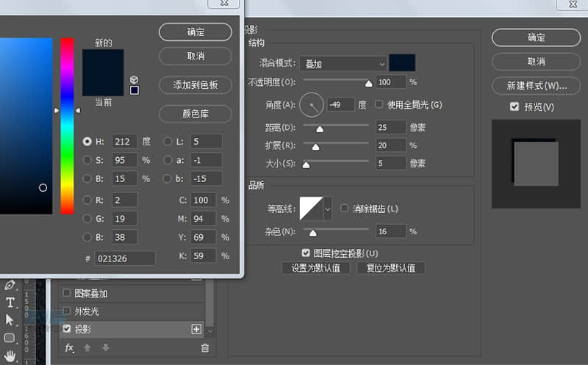Select the Type tool
Image resolution: width=588 pixels, height=365 pixels.
pyautogui.click(x=10, y=303)
